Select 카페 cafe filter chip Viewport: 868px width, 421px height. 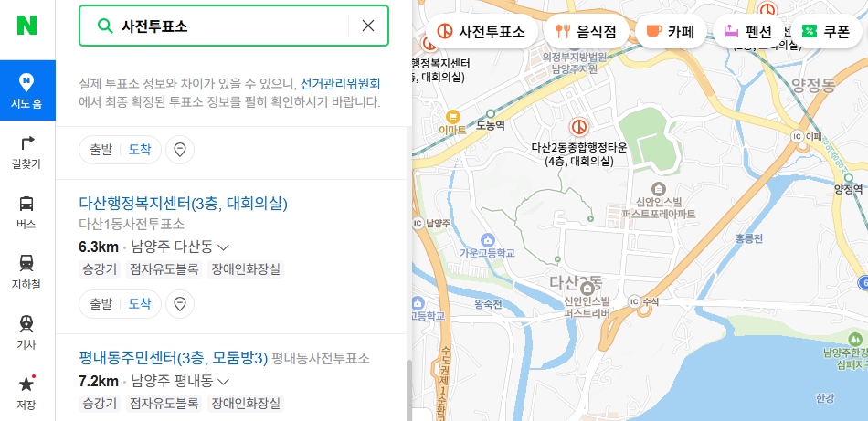tap(671, 32)
